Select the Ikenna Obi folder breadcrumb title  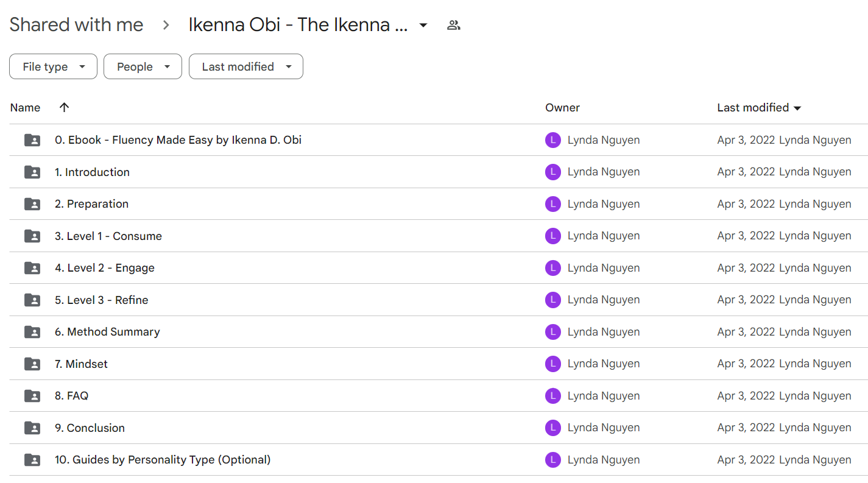(x=298, y=25)
